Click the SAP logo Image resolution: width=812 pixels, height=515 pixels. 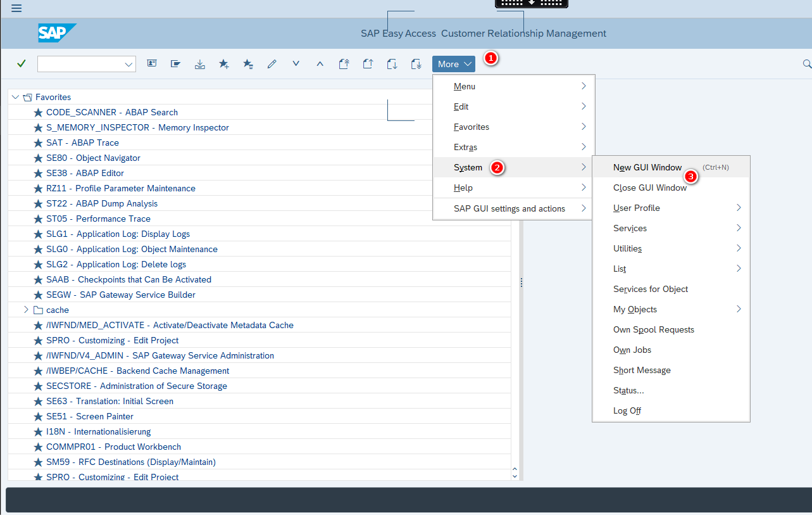[x=57, y=33]
